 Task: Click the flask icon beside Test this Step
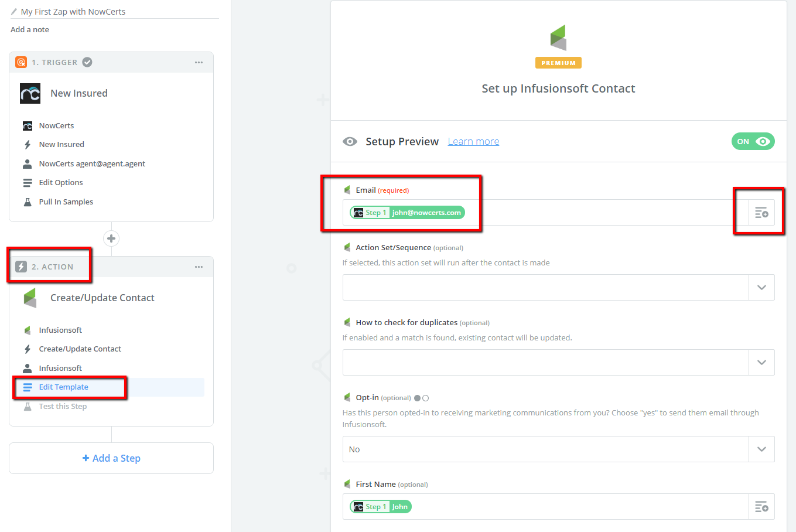28,406
